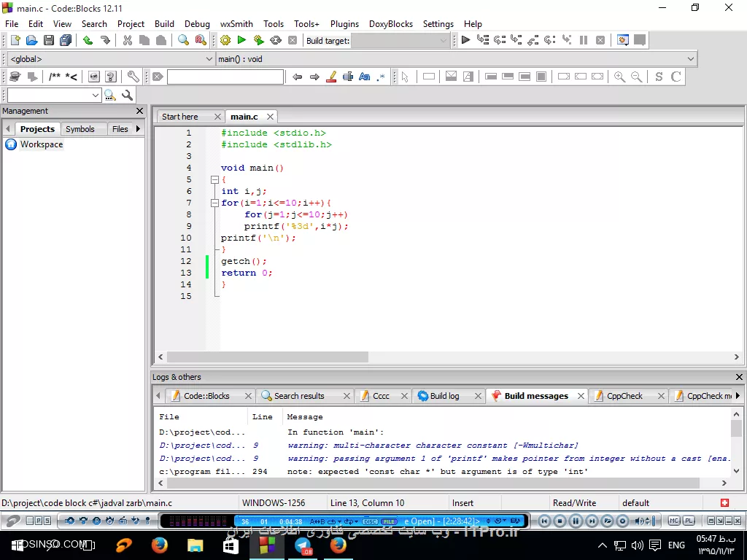Open the Debugging windows icon
This screenshot has width=747, height=560.
tap(622, 41)
